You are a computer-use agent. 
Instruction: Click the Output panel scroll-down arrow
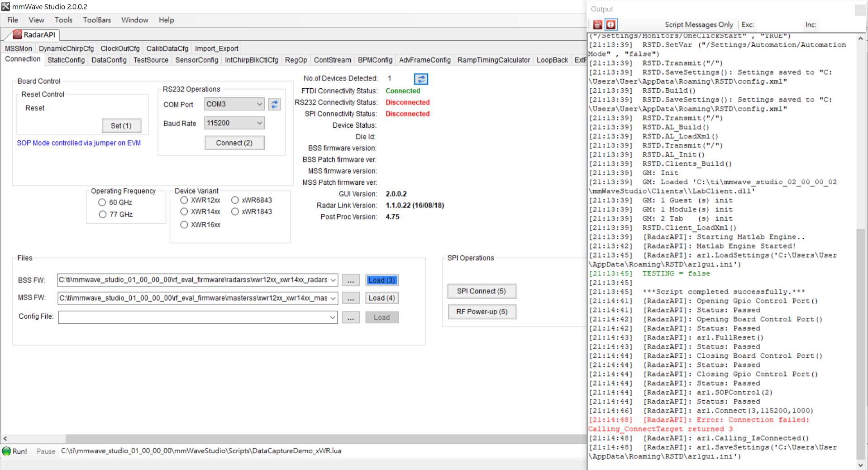[861, 465]
